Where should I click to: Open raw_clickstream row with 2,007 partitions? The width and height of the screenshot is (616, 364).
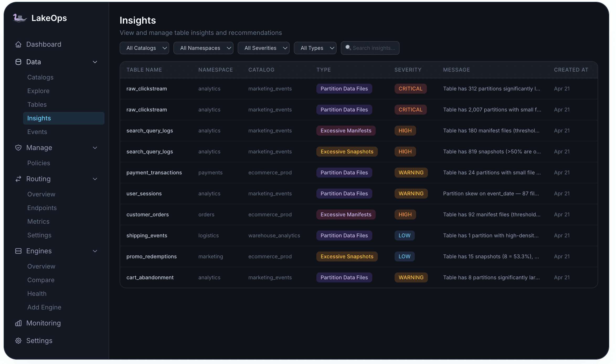tap(359, 110)
